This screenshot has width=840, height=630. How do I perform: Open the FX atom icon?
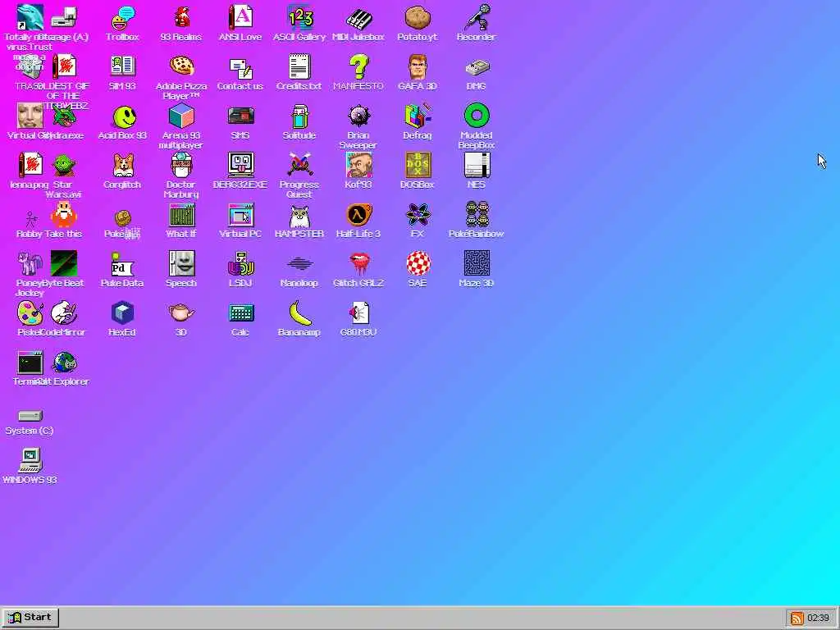coord(418,214)
